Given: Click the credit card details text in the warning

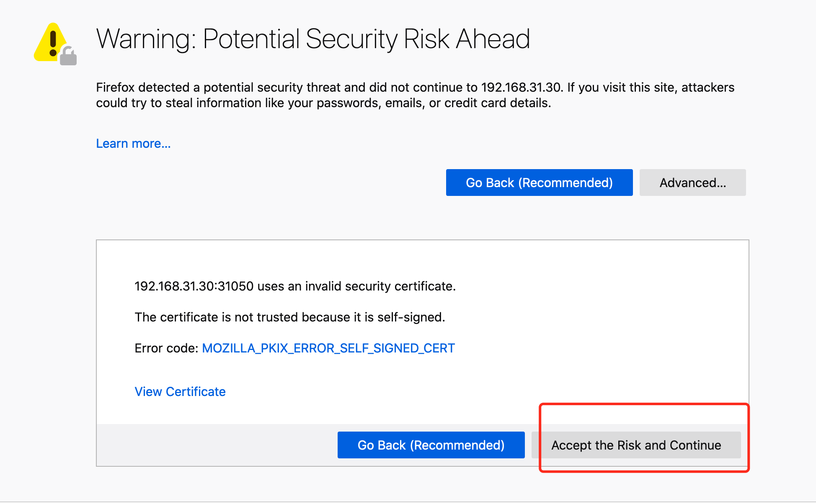Looking at the screenshot, I should [497, 103].
